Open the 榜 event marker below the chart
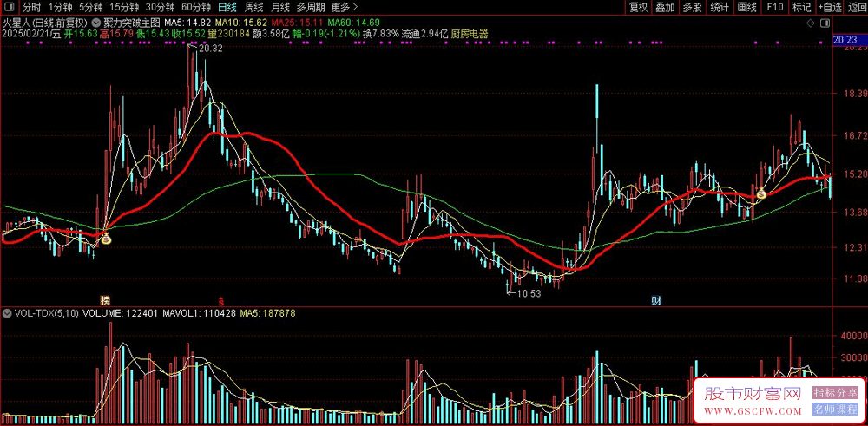The width and height of the screenshot is (868, 426). [x=105, y=301]
